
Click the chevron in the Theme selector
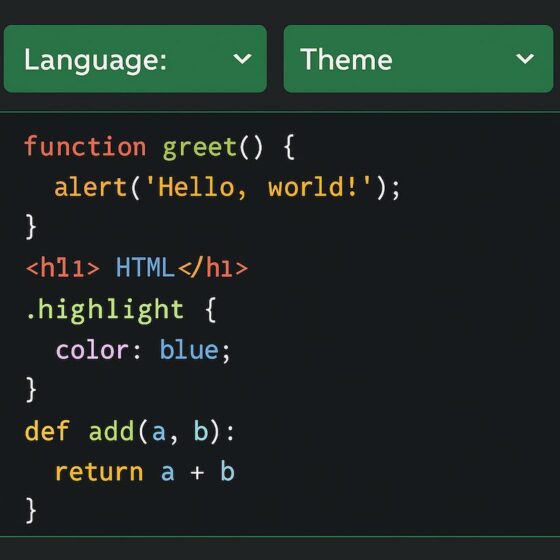coord(525,59)
